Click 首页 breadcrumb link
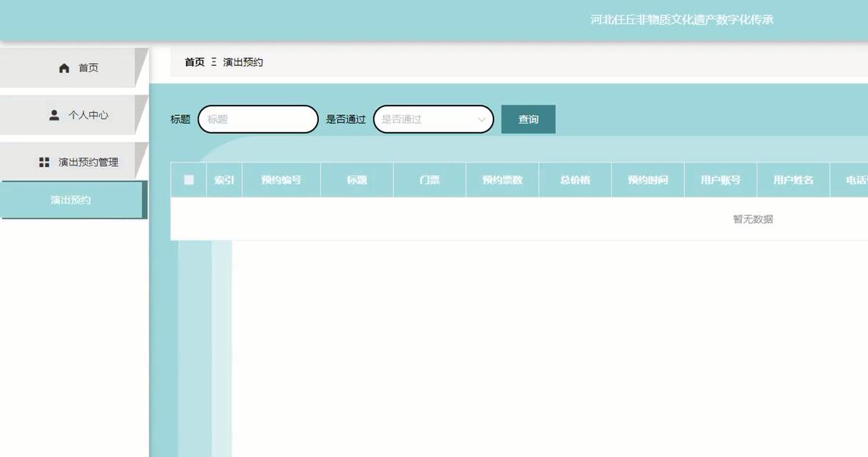The image size is (868, 457). click(x=194, y=62)
